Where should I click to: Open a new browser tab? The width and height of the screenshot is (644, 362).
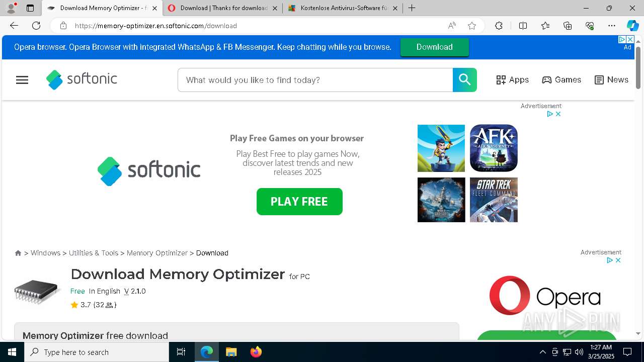tap(412, 8)
